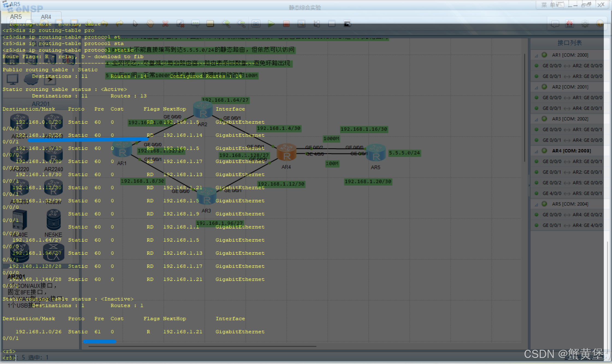Click the green Start devices play icon
612x364 pixels.
pos(271,24)
